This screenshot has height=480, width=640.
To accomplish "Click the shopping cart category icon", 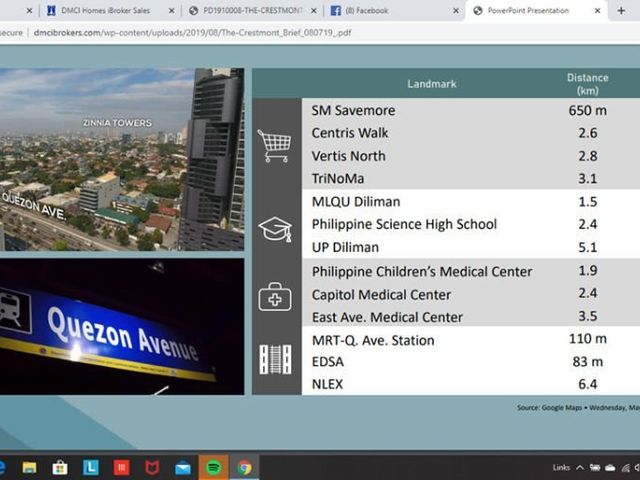I will pyautogui.click(x=274, y=146).
